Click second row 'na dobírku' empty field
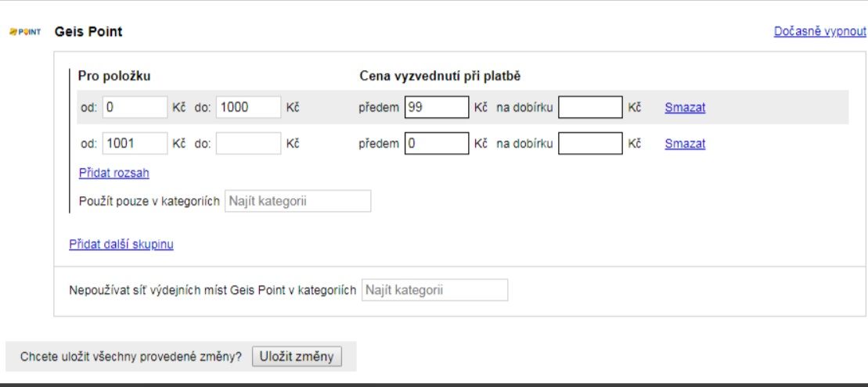 click(590, 143)
